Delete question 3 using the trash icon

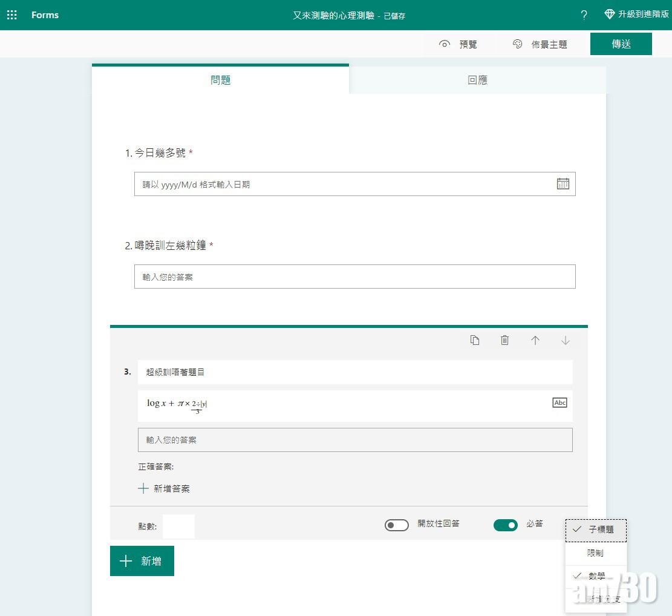(x=505, y=341)
